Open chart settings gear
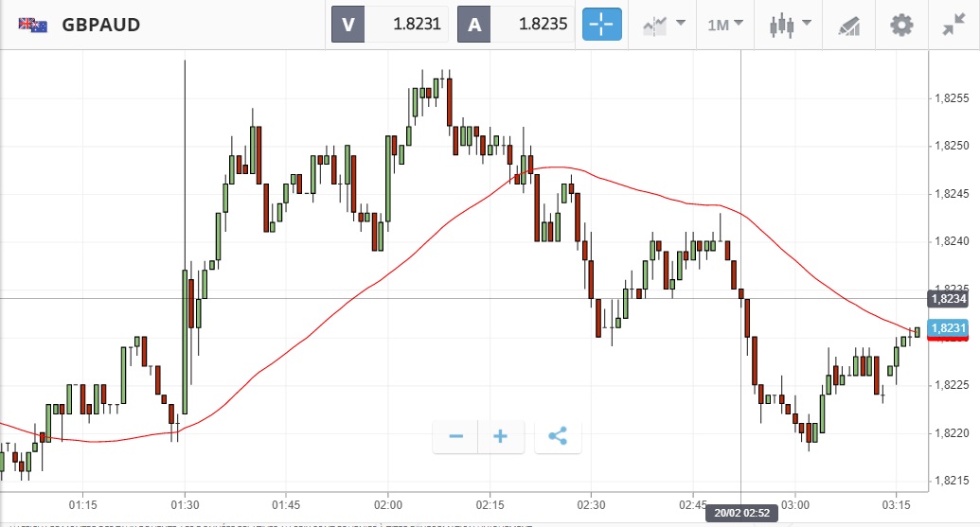Screen dimensions: 980x527 click(x=902, y=25)
